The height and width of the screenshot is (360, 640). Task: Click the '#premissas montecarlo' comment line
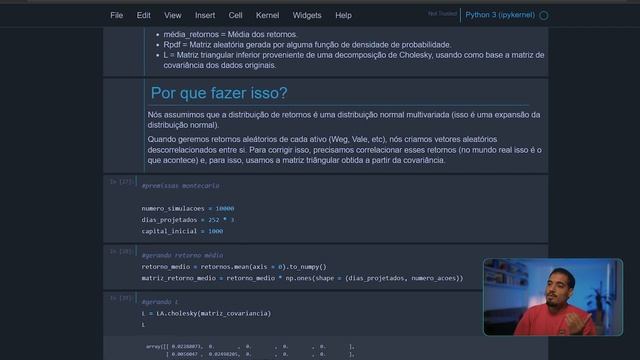180,186
